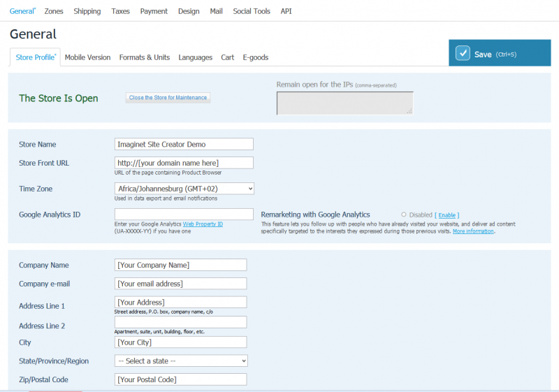
Task: Click the Company Name input
Action: [180, 265]
